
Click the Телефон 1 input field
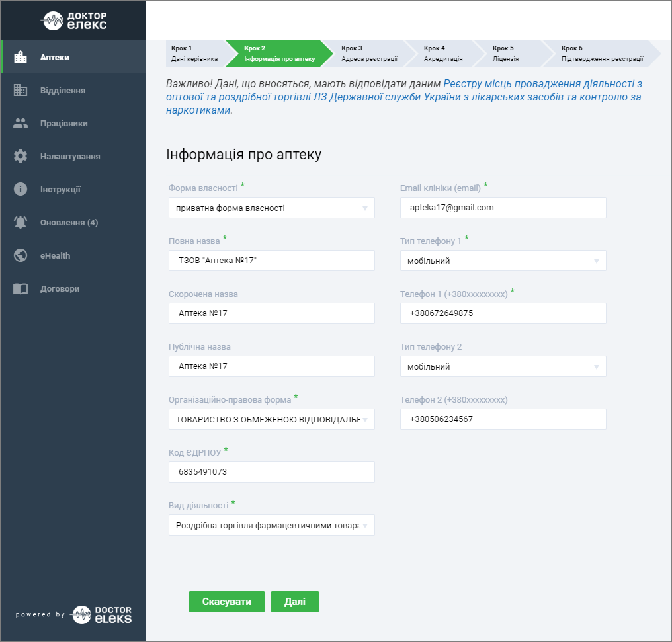click(503, 313)
